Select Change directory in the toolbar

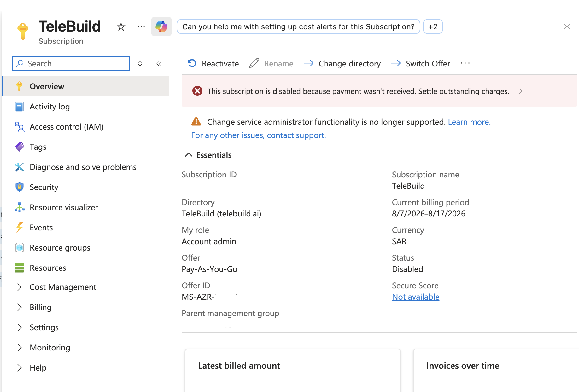tap(342, 64)
